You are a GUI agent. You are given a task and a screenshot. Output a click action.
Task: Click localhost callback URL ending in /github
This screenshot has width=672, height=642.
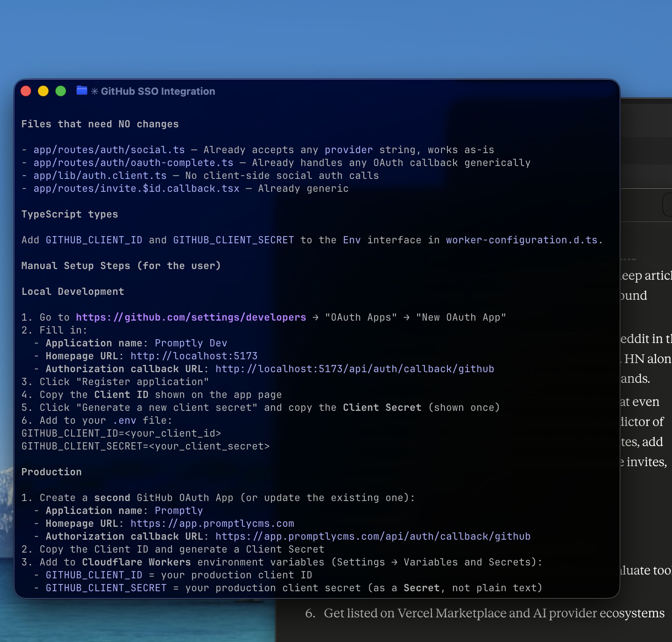pos(355,369)
